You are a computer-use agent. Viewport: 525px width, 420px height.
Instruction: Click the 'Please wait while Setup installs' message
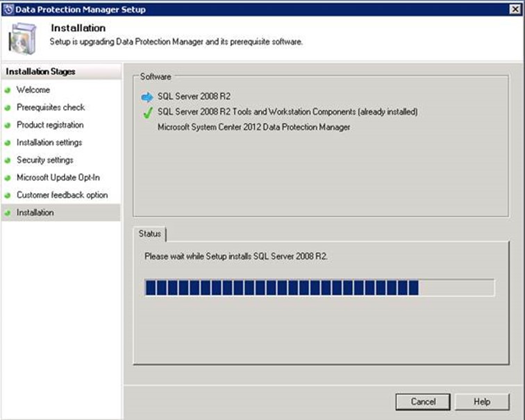pos(235,256)
